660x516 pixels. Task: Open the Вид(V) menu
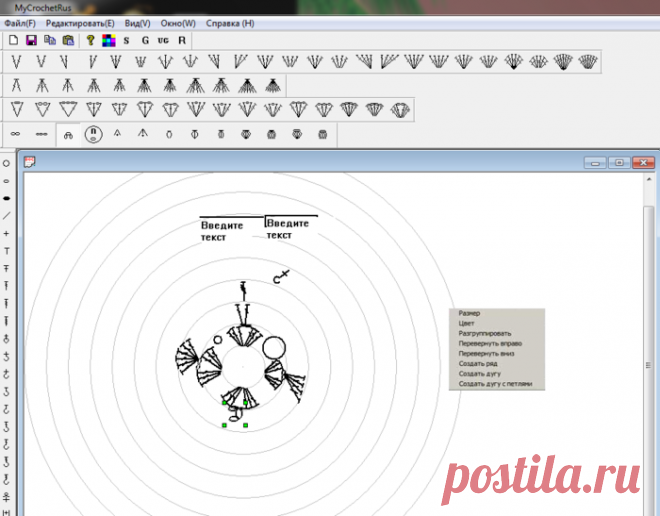point(138,24)
